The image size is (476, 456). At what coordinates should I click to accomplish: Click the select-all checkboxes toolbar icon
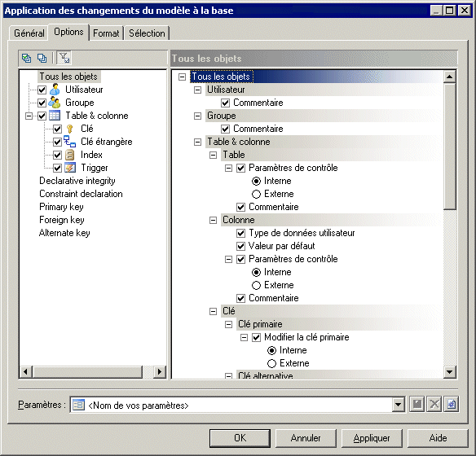click(x=27, y=58)
